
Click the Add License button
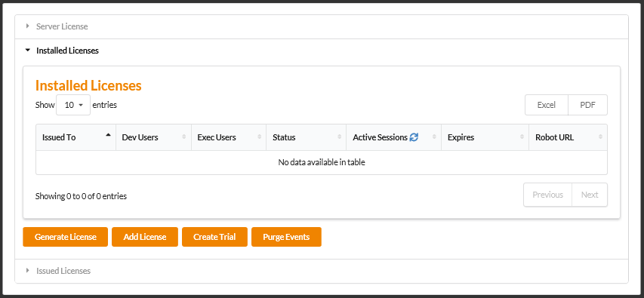(x=145, y=237)
